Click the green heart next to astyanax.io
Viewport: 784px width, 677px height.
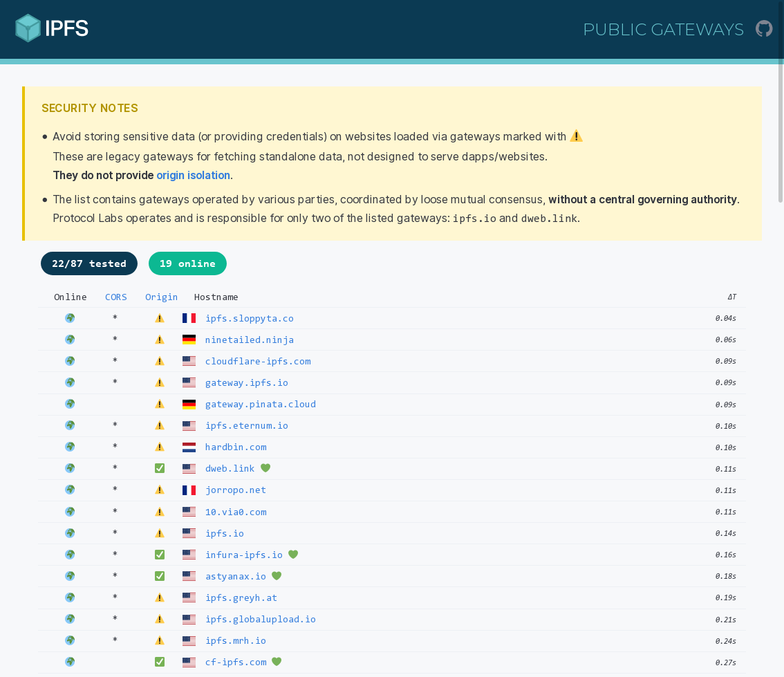(277, 575)
